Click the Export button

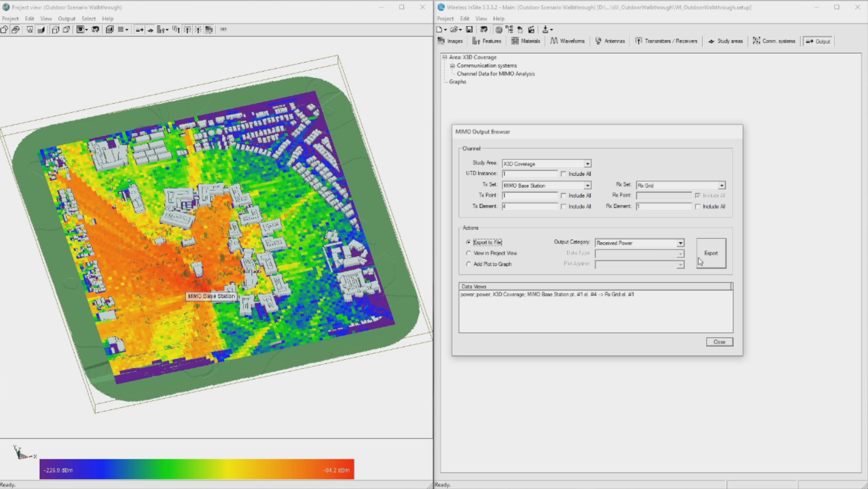tap(711, 253)
